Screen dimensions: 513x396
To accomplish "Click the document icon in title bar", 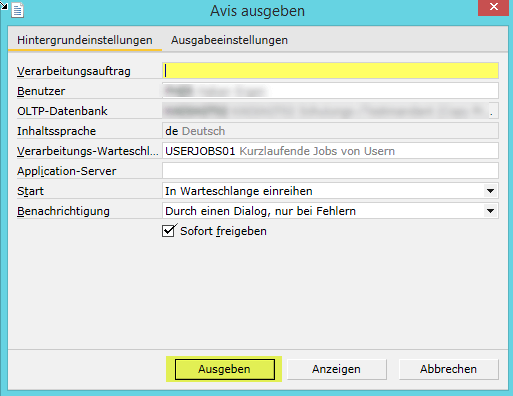I will pyautogui.click(x=17, y=10).
